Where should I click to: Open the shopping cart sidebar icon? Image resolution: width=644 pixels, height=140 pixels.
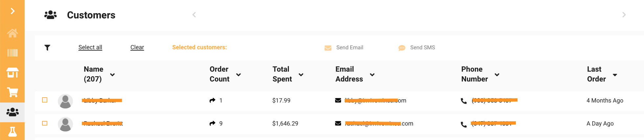click(12, 92)
